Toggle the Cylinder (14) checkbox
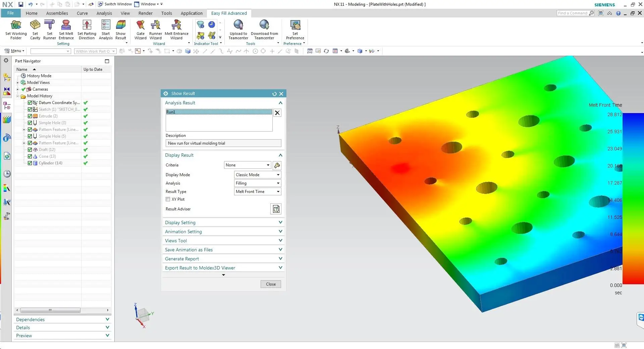This screenshot has height=349, width=644. (x=30, y=163)
